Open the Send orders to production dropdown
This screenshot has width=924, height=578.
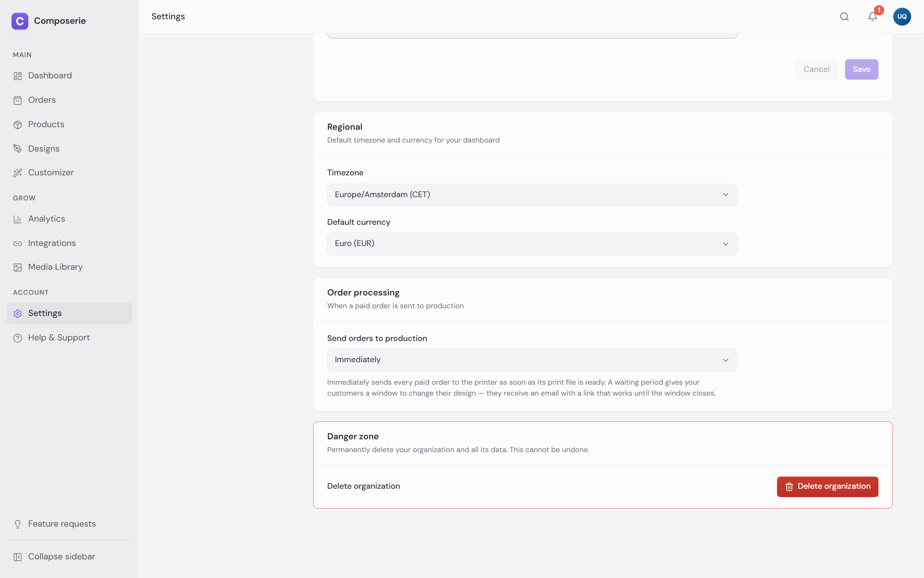[x=532, y=360]
